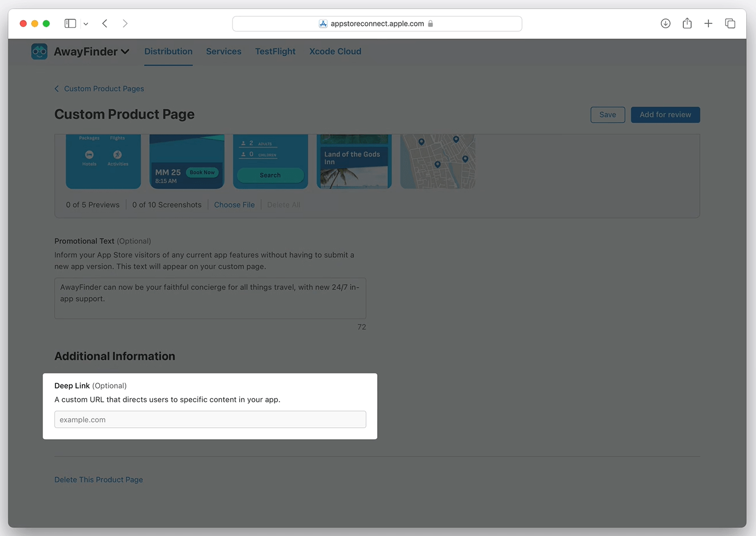The width and height of the screenshot is (756, 536).
Task: Open the Xcode Cloud tab
Action: click(335, 51)
